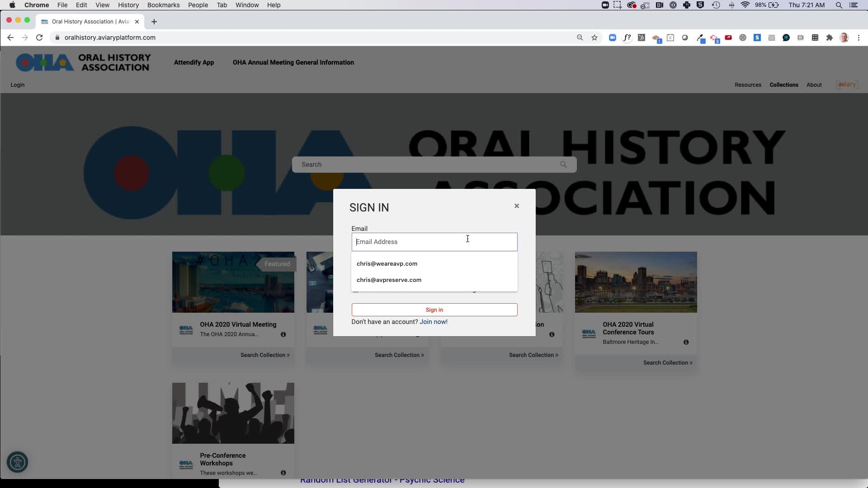This screenshot has height=488, width=868.
Task: Open the blue S extension icon
Action: point(757,38)
